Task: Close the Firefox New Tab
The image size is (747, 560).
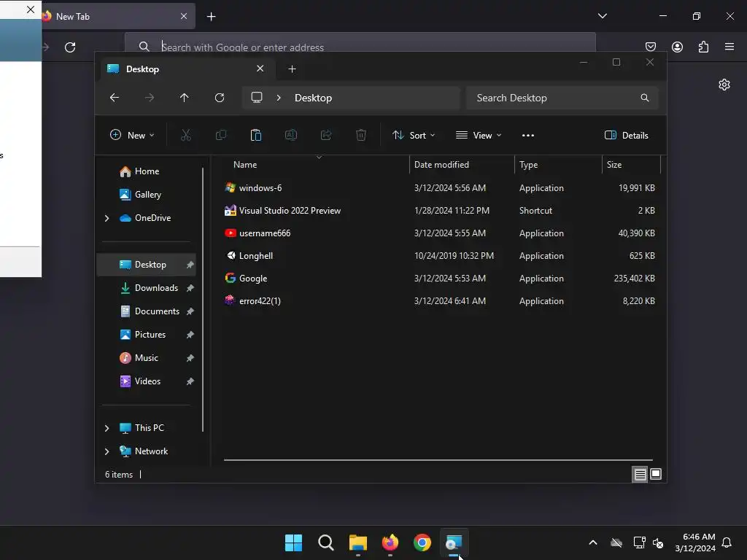Action: pos(184,16)
